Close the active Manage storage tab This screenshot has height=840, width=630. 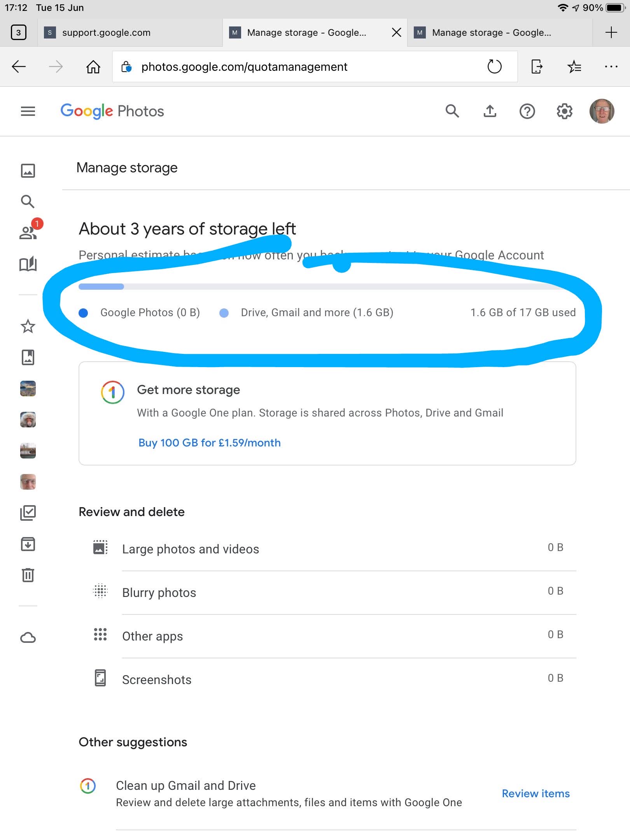point(396,32)
